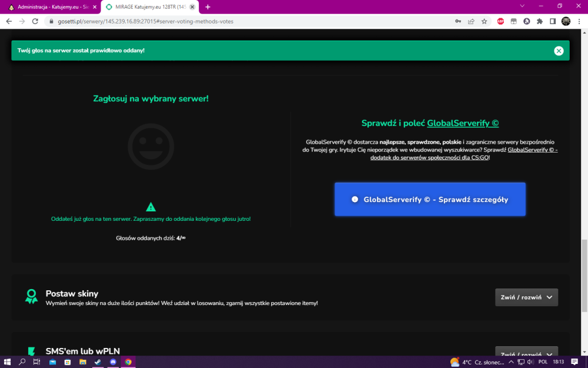Open the Windows notification center
Viewport: 588px width, 368px height.
[574, 362]
